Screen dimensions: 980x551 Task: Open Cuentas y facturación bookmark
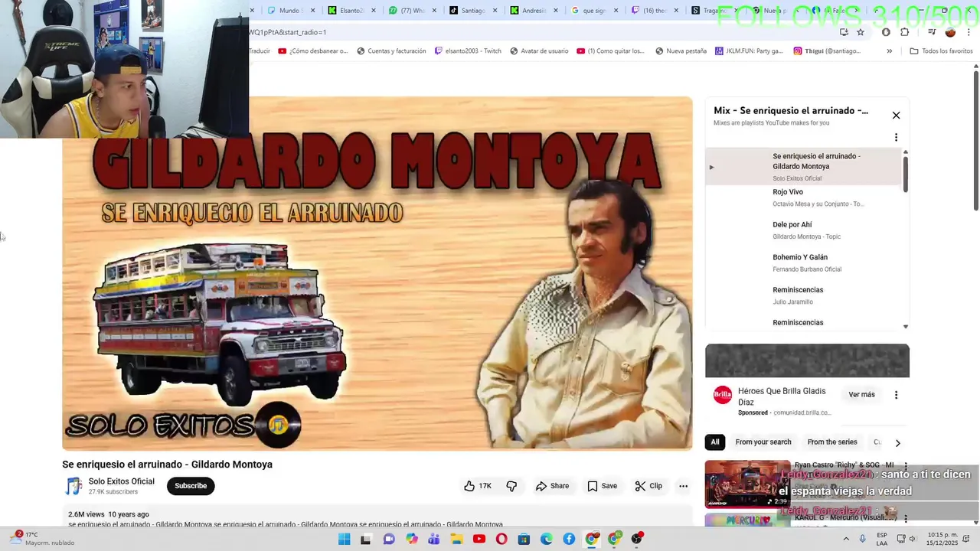pyautogui.click(x=390, y=51)
